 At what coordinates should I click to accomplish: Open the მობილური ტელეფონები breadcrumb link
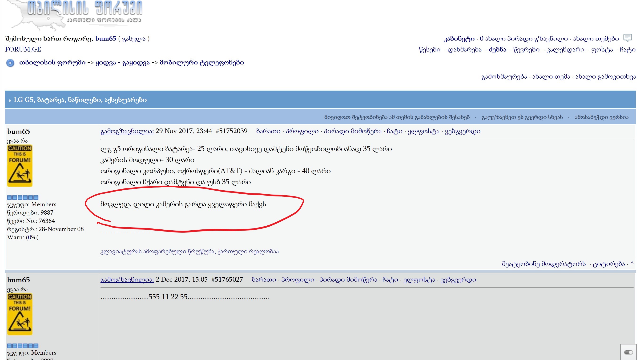pos(201,62)
